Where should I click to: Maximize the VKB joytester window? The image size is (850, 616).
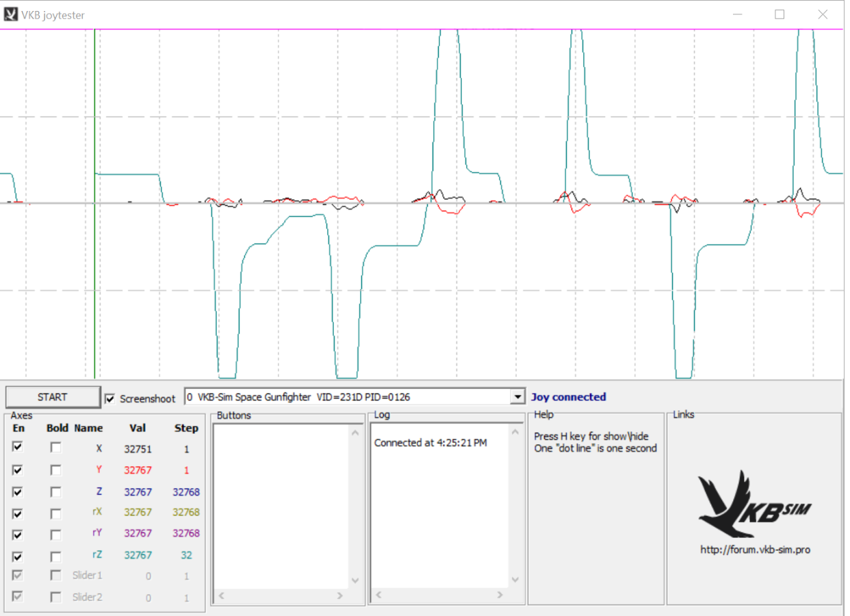pyautogui.click(x=780, y=14)
